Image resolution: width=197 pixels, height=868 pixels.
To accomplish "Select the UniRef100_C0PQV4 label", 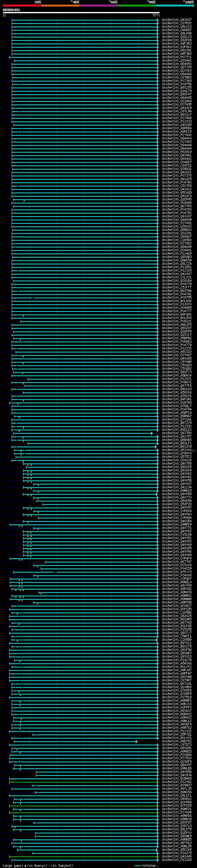I will [176, 511].
